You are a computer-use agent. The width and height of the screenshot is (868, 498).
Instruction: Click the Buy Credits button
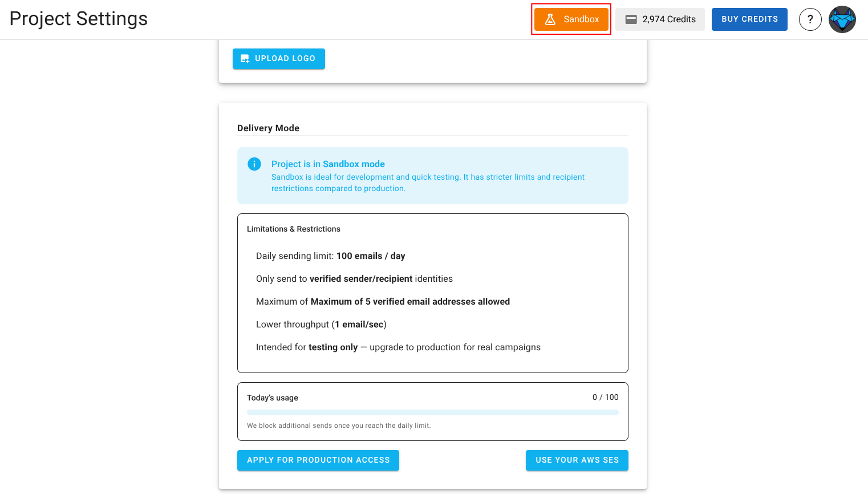point(749,19)
